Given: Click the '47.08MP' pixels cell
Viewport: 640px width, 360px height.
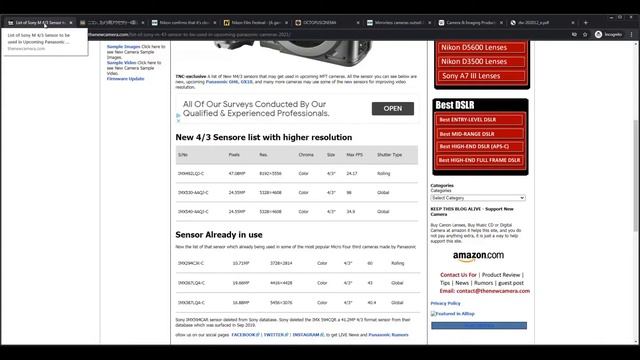Looking at the screenshot, I should (x=237, y=174).
